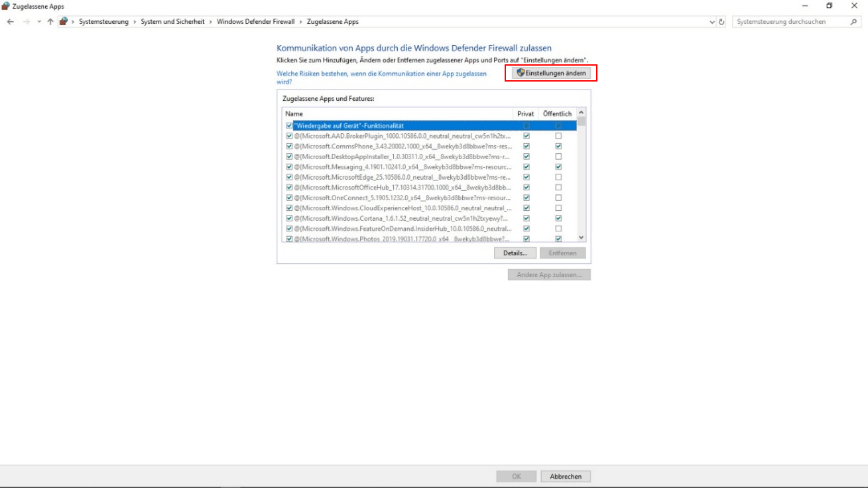Viewport: 868px width, 488px height.
Task: Select the "Wiedergabe auf Gerät"-Funktionalität row
Action: point(430,125)
